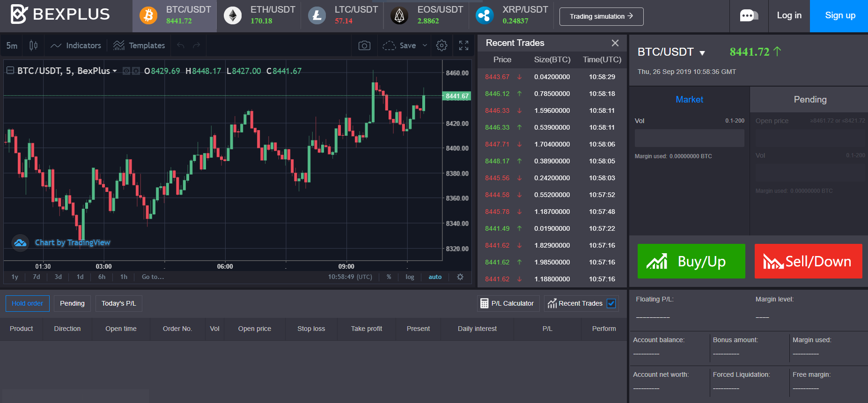This screenshot has height=403, width=868.
Task: Click the 8441.67 price marker on the axis
Action: coord(456,96)
